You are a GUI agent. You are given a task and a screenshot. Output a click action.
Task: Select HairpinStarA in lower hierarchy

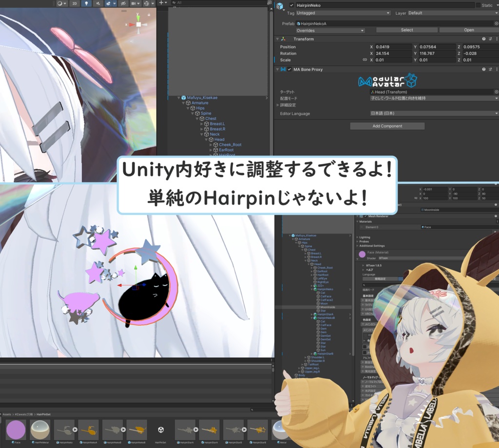click(325, 314)
